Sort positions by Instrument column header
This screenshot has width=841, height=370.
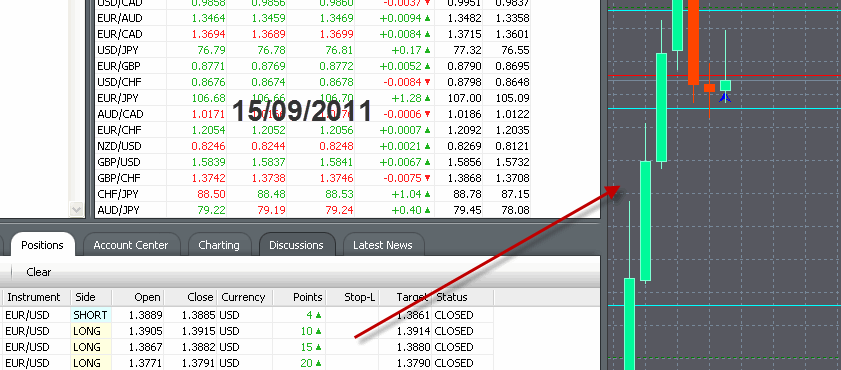pos(35,297)
